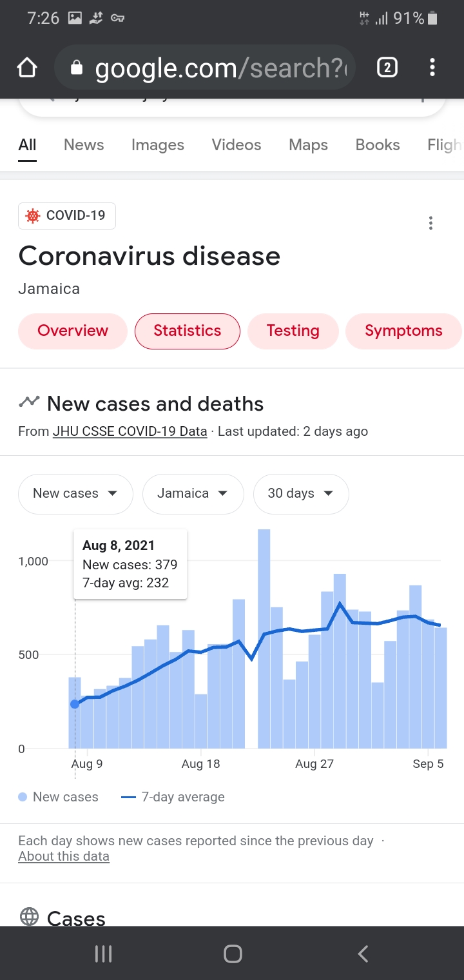This screenshot has height=980, width=464.
Task: Open the Jamaica region dropdown
Action: (193, 494)
